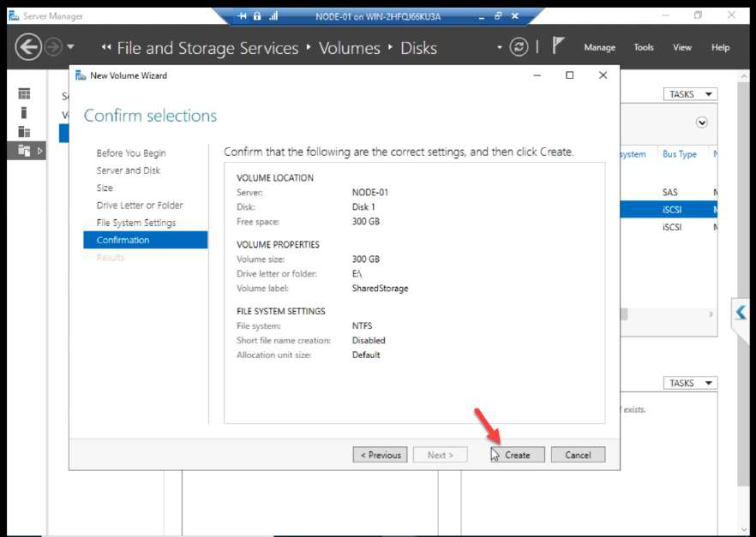This screenshot has width=756, height=537.
Task: Open the navigation history dropdown arrow
Action: tap(70, 47)
